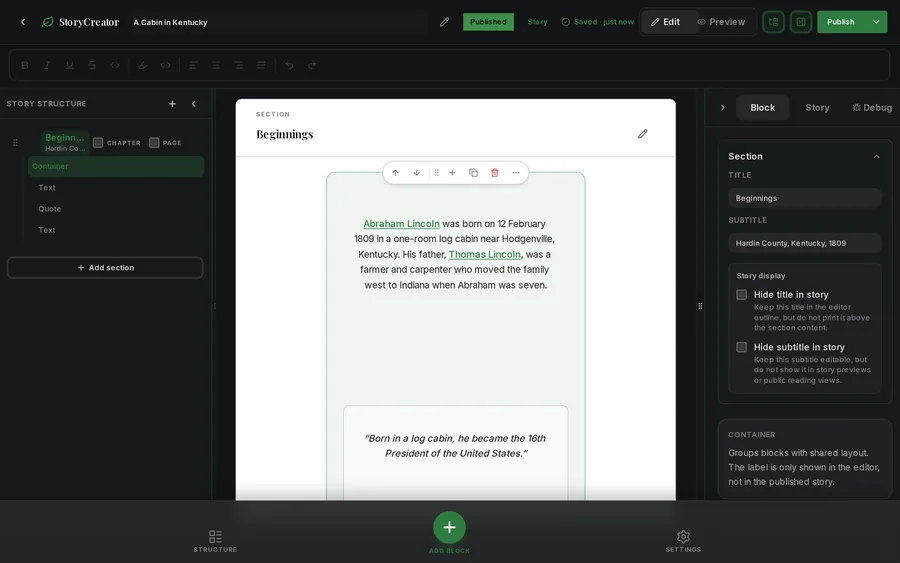Apply inline code formatting

pyautogui.click(x=115, y=65)
